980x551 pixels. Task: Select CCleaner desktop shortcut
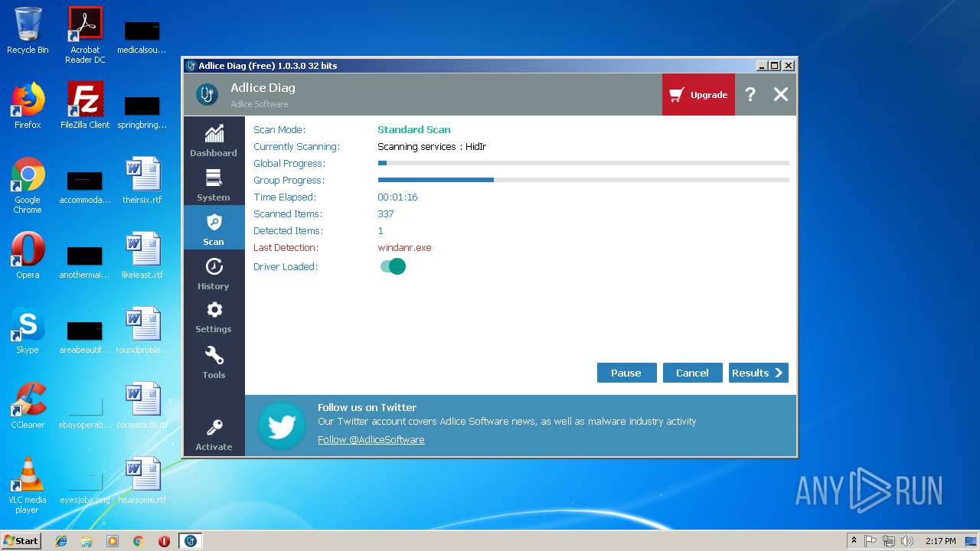click(28, 406)
